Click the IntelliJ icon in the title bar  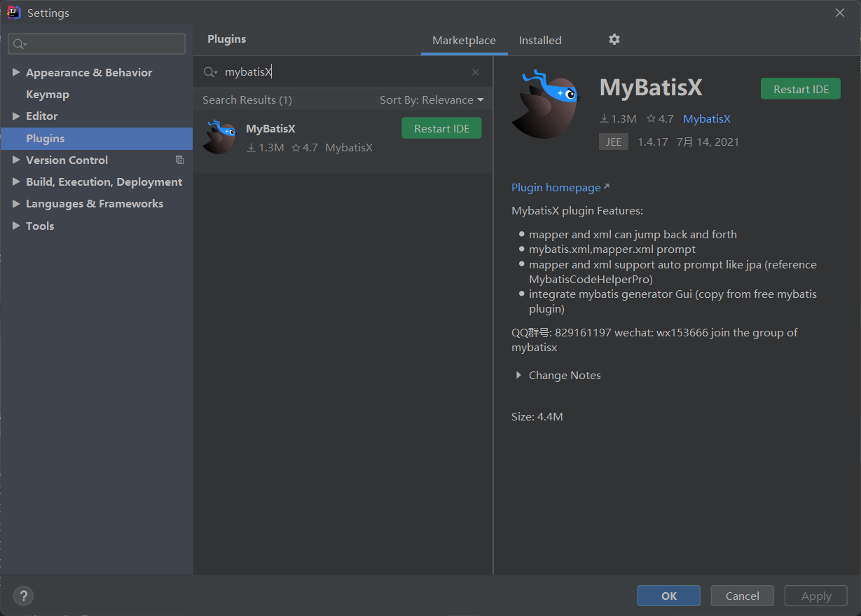click(13, 13)
